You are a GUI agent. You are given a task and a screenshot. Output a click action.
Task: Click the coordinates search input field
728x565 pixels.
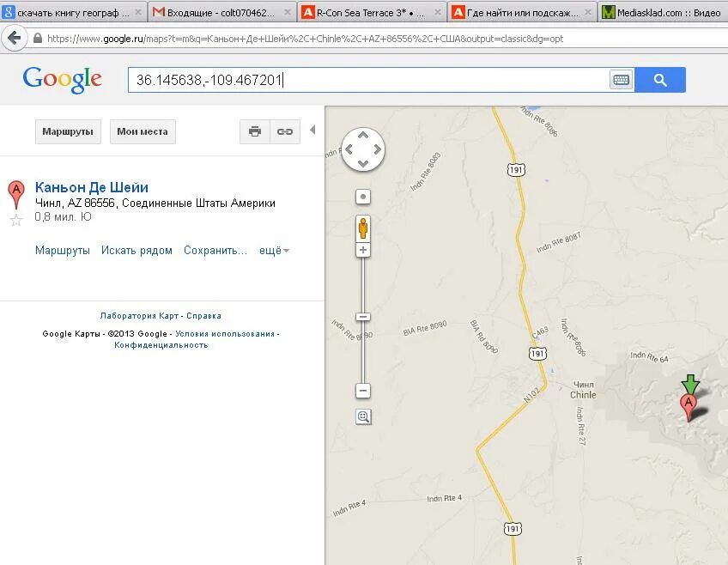[x=368, y=80]
